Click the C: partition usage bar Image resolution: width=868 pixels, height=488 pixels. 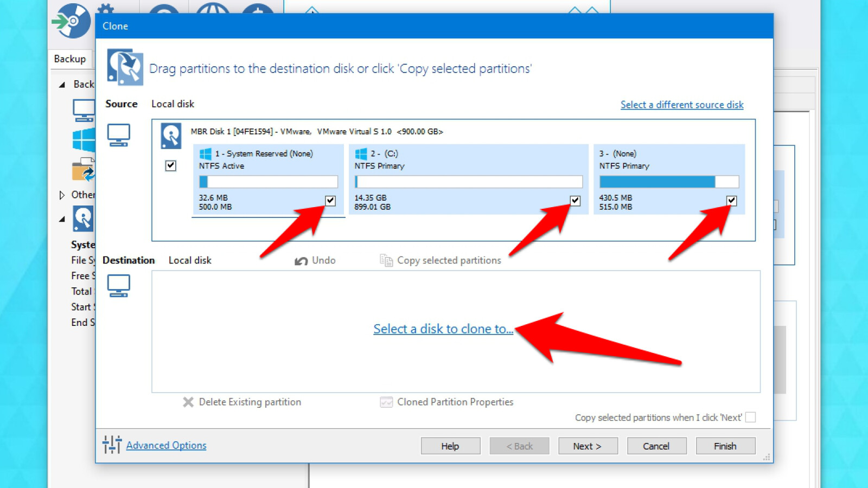pos(469,182)
